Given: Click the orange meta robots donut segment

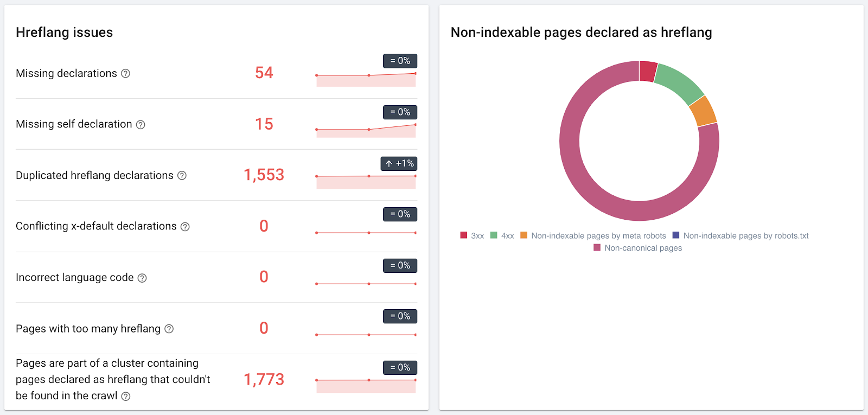Looking at the screenshot, I should (x=703, y=111).
